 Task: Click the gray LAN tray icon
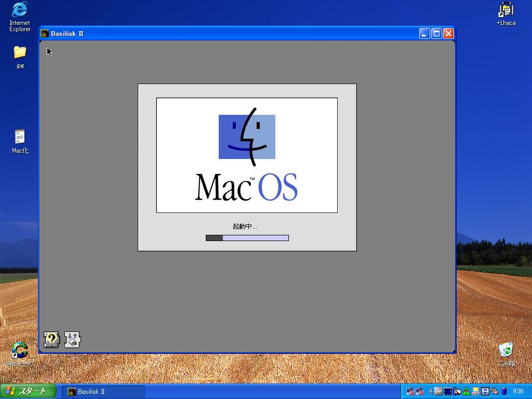(x=438, y=391)
